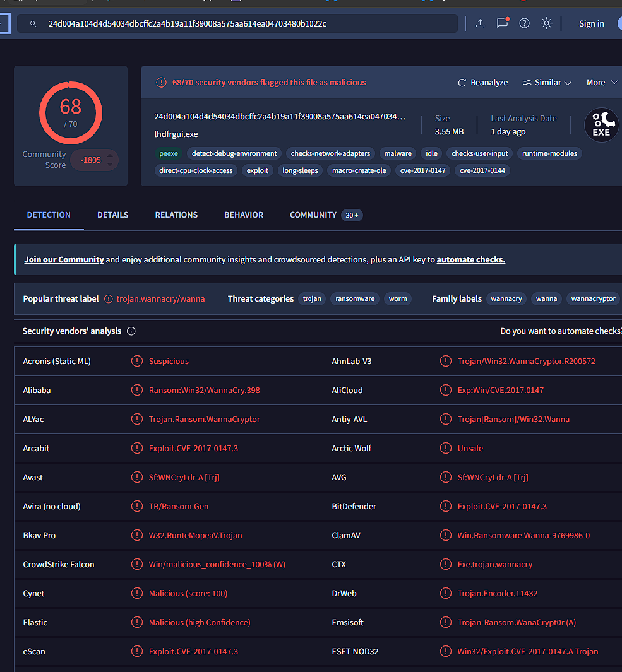Switch to the BEHAVIOR tab
This screenshot has width=622, height=672.
coord(244,215)
